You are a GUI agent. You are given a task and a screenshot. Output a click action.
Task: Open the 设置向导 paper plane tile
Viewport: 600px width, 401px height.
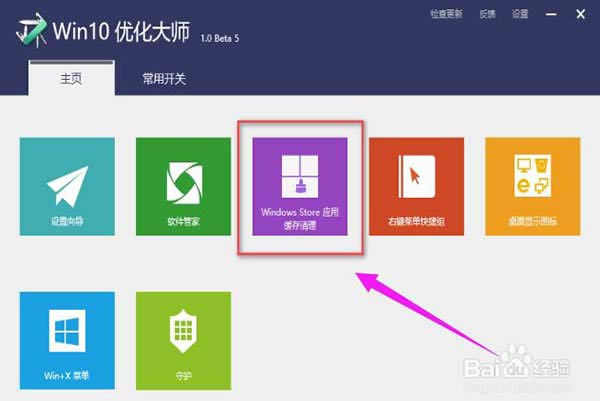67,186
